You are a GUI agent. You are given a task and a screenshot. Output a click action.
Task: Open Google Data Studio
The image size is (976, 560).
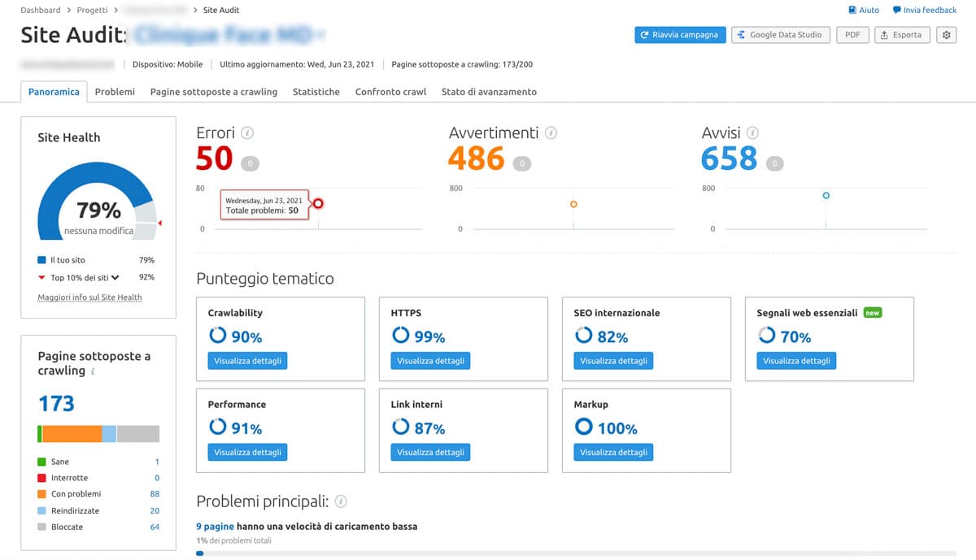pyautogui.click(x=781, y=35)
